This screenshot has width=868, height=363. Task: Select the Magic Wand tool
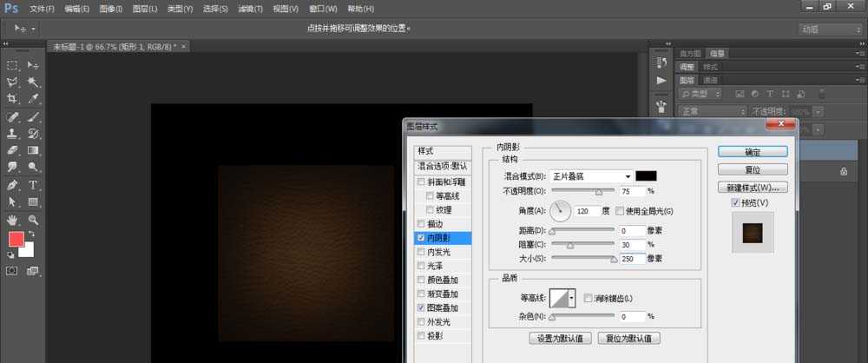[x=33, y=82]
